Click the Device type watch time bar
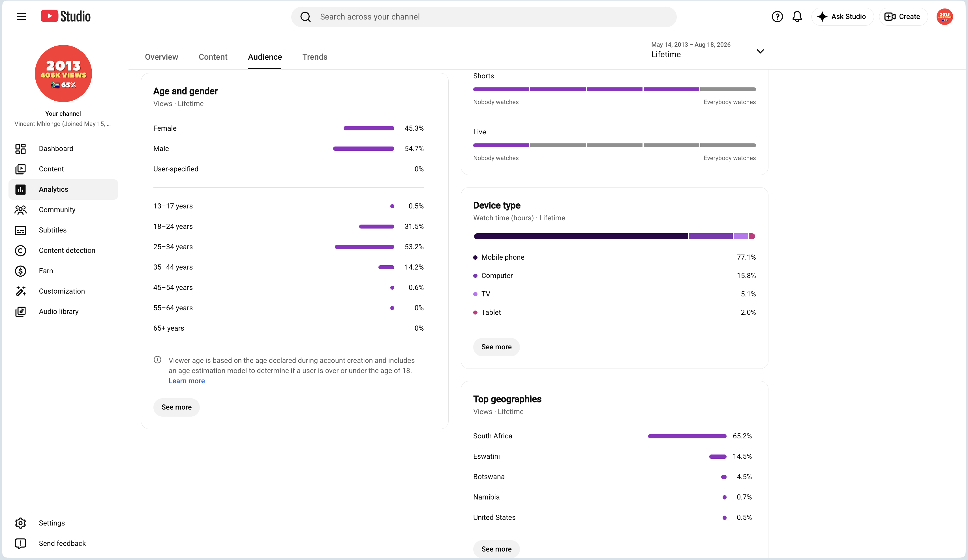968x560 pixels. pos(614,236)
